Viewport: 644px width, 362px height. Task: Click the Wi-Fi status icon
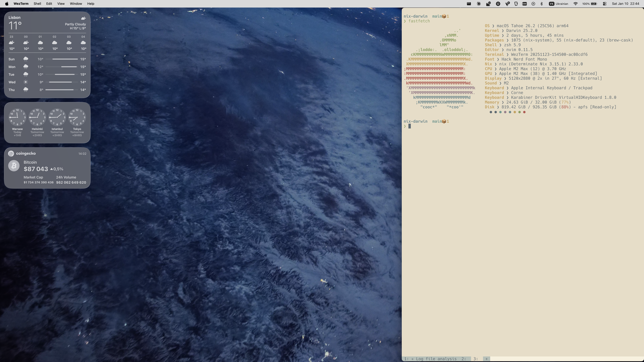[575, 4]
